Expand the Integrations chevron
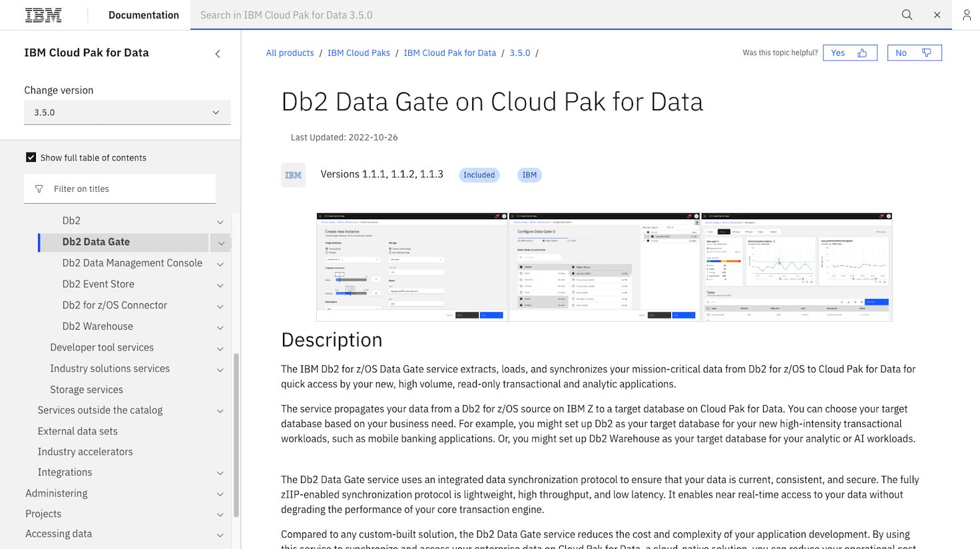Viewport: 980px width, 549px height. (x=220, y=473)
